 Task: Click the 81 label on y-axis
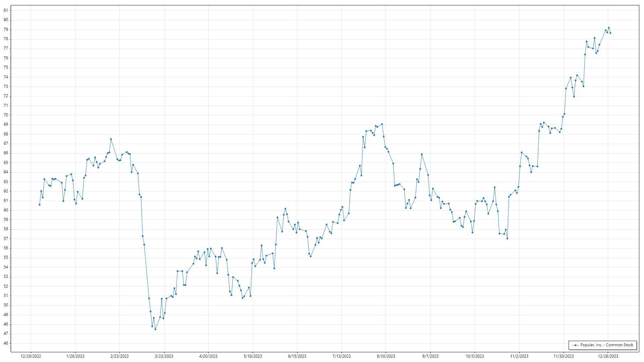coord(6,10)
